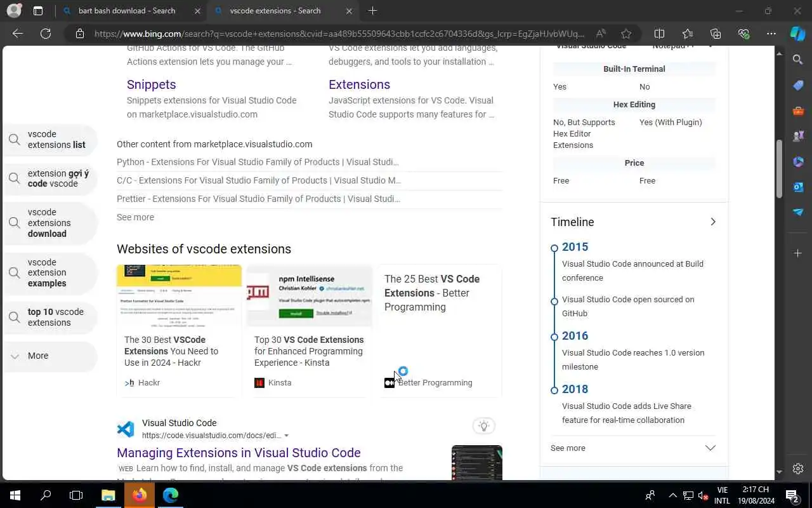Viewport: 812px width, 508px height.
Task: Open taskbar search magnifier
Action: click(x=46, y=495)
